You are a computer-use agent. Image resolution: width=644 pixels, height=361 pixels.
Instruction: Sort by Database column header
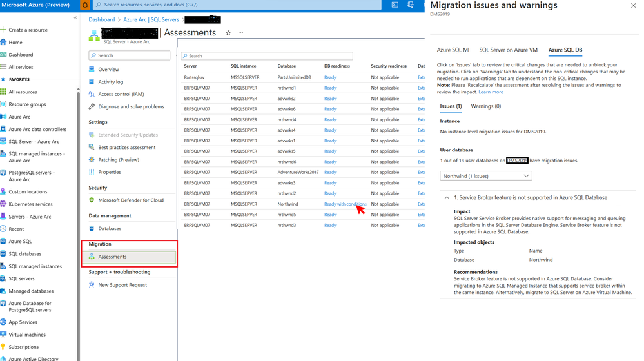pos(287,66)
